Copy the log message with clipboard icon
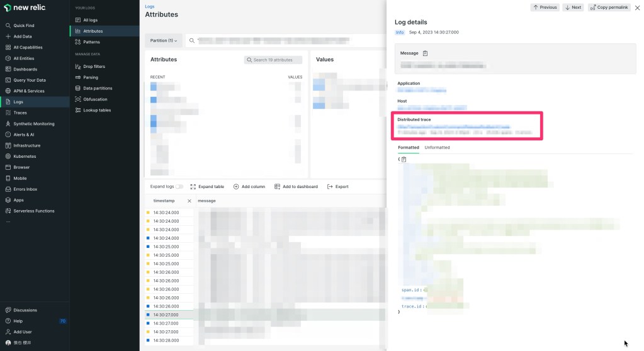Image resolution: width=644 pixels, height=351 pixels. [426, 53]
